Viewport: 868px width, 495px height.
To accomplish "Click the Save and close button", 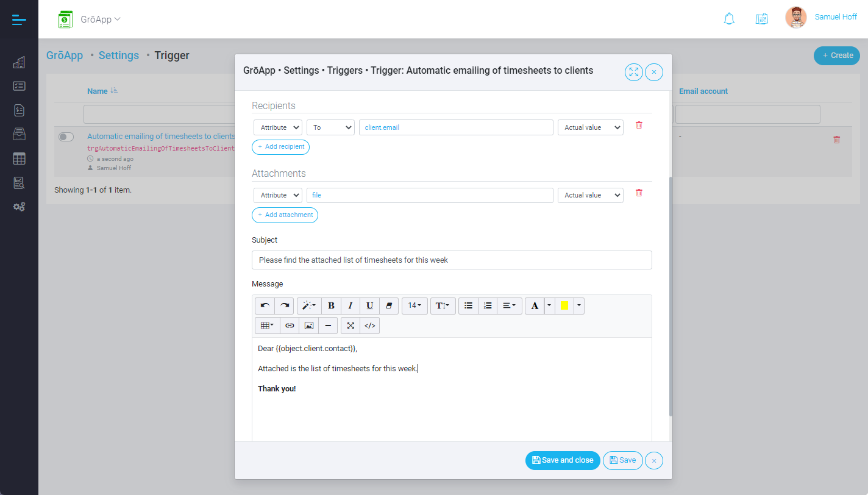I will click(563, 460).
